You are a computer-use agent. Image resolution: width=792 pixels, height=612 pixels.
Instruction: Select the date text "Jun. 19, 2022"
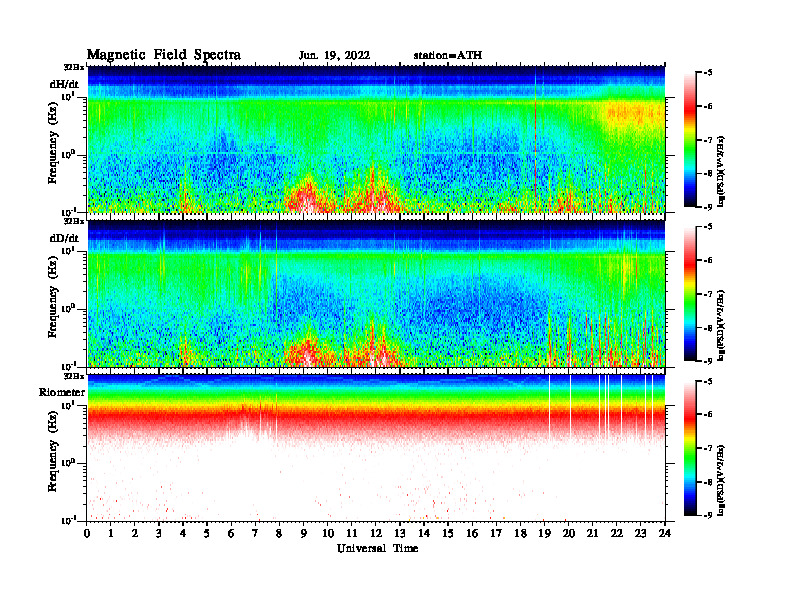click(334, 56)
